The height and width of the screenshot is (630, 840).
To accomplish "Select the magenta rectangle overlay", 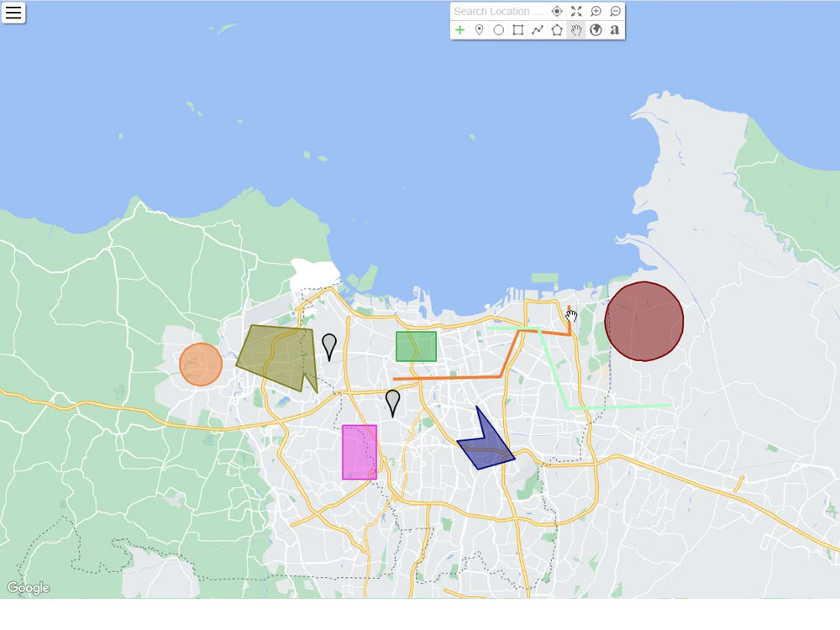I will pyautogui.click(x=360, y=452).
